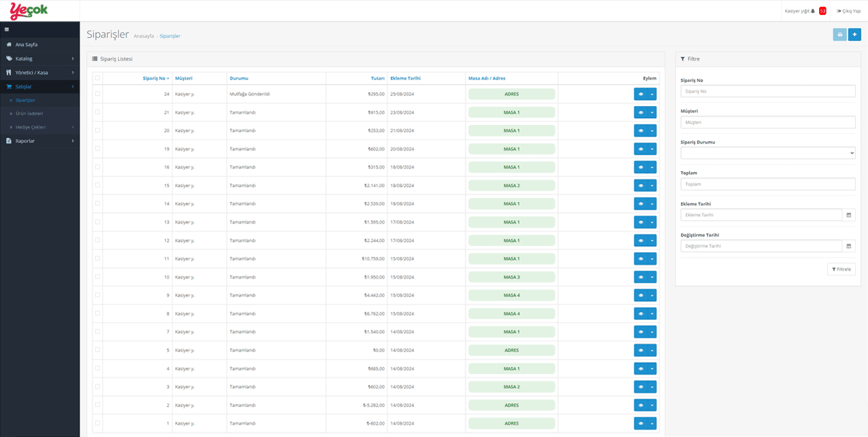
Task: Click the print orders button
Action: pos(839,35)
